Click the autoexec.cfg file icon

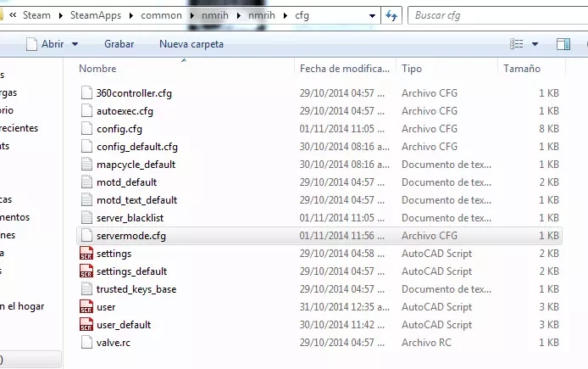[x=86, y=111]
